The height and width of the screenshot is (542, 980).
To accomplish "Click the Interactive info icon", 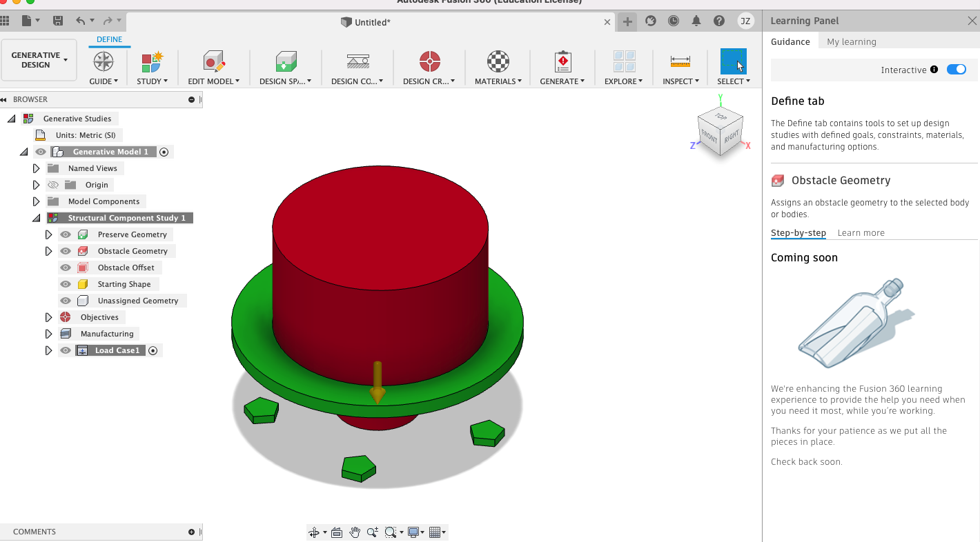I will point(934,70).
